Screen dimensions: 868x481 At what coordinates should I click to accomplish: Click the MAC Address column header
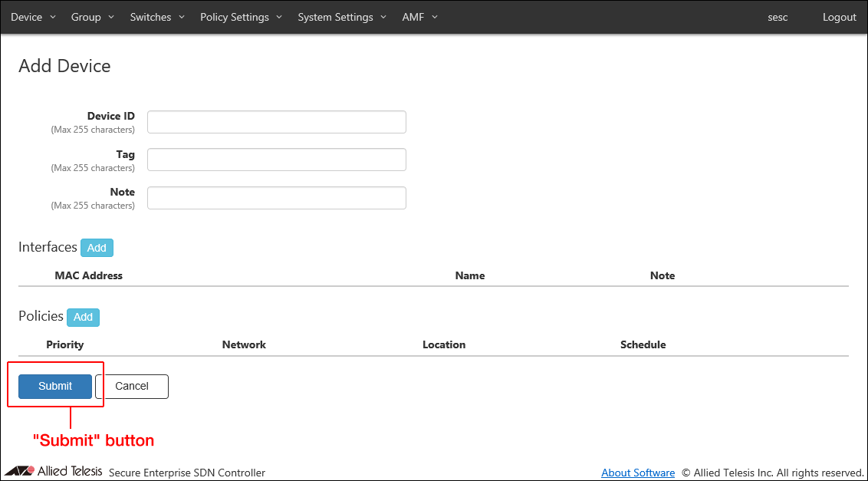[x=88, y=275]
